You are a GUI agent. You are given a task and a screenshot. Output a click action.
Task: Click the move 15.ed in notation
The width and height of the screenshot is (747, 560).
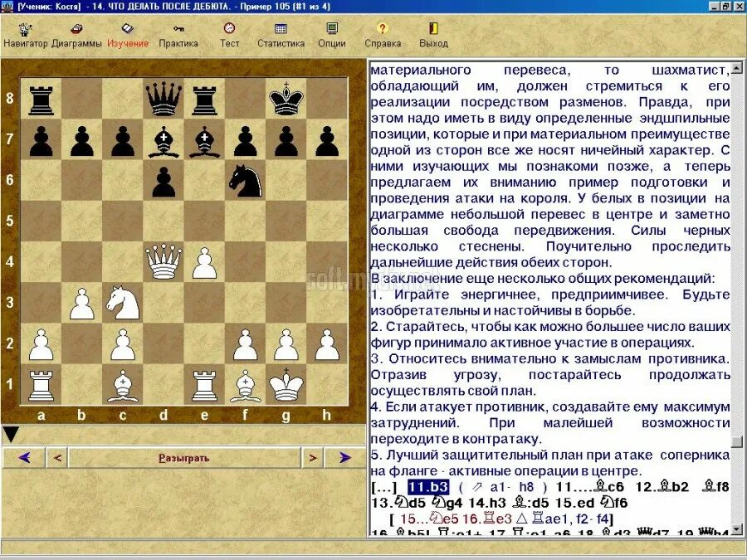tap(575, 504)
